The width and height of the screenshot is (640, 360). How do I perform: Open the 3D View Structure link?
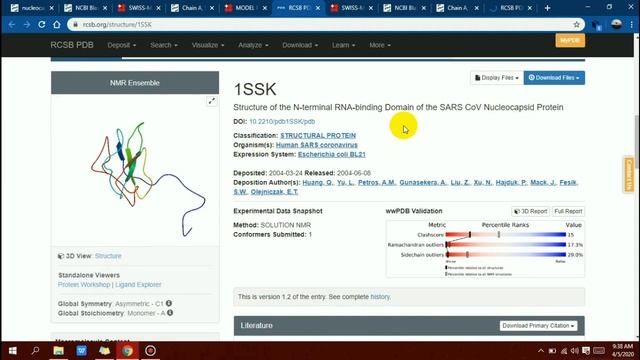108,256
